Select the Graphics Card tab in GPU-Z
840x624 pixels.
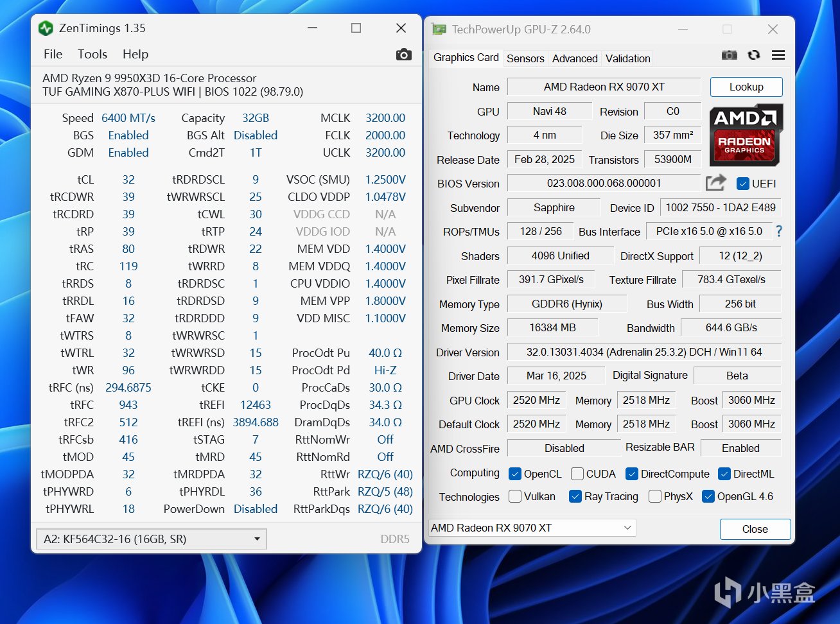(x=466, y=57)
